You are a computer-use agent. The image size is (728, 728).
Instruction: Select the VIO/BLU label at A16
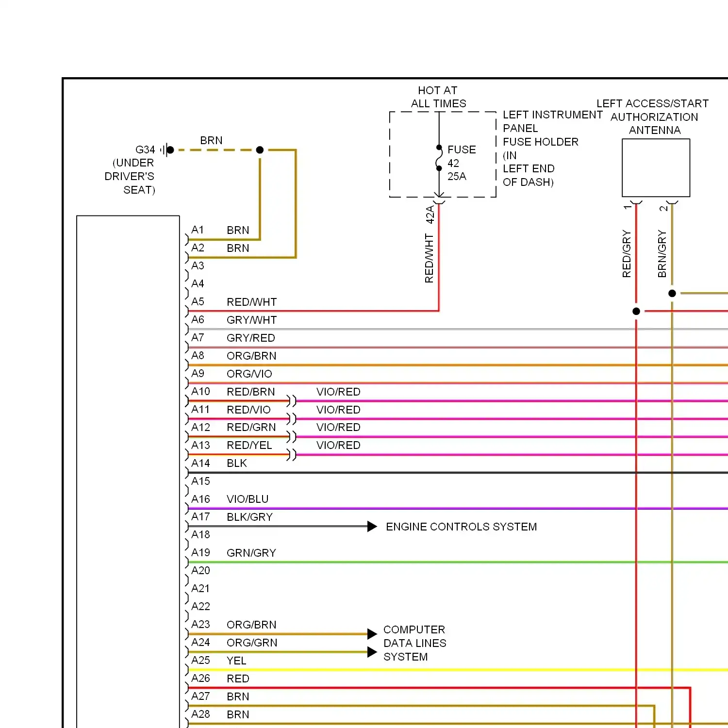(x=248, y=499)
